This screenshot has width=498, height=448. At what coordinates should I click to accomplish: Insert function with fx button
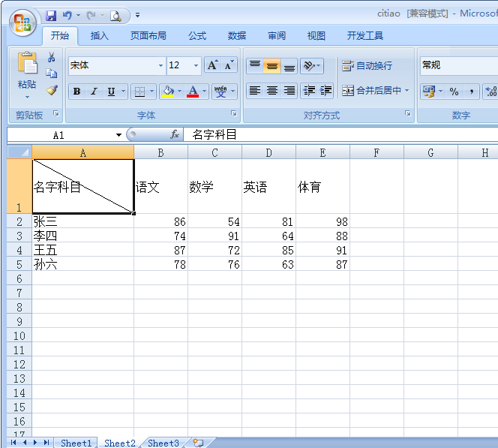pyautogui.click(x=175, y=135)
